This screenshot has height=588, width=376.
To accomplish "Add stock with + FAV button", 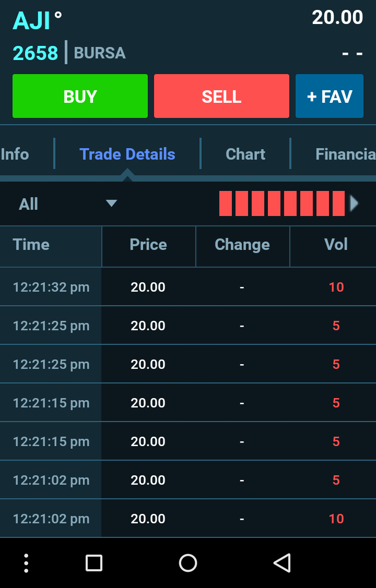I will (330, 96).
